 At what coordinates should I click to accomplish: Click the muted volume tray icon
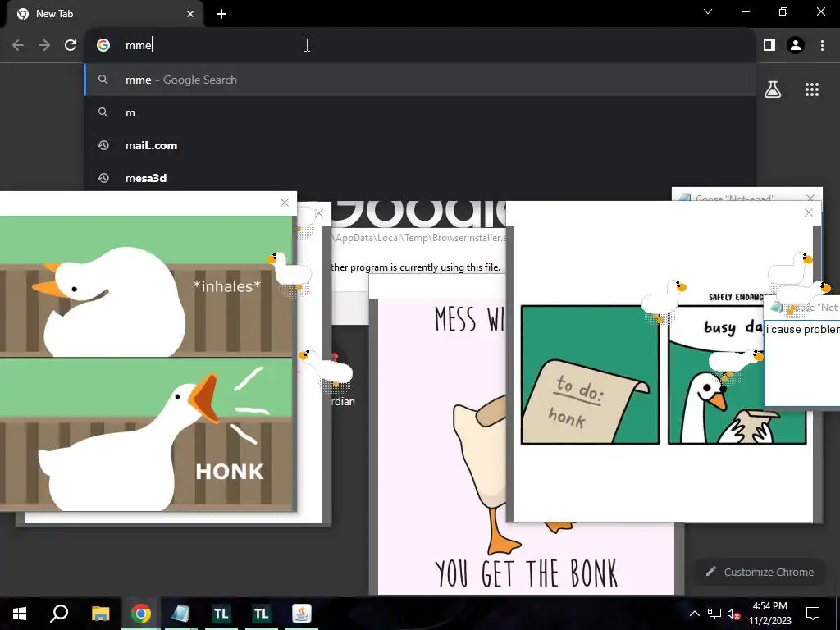coord(733,614)
